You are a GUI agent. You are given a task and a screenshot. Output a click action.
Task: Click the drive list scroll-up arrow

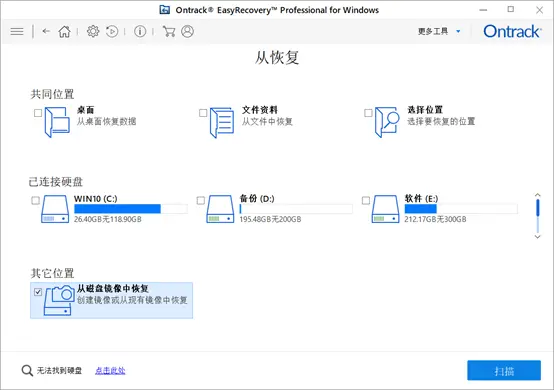click(x=537, y=195)
